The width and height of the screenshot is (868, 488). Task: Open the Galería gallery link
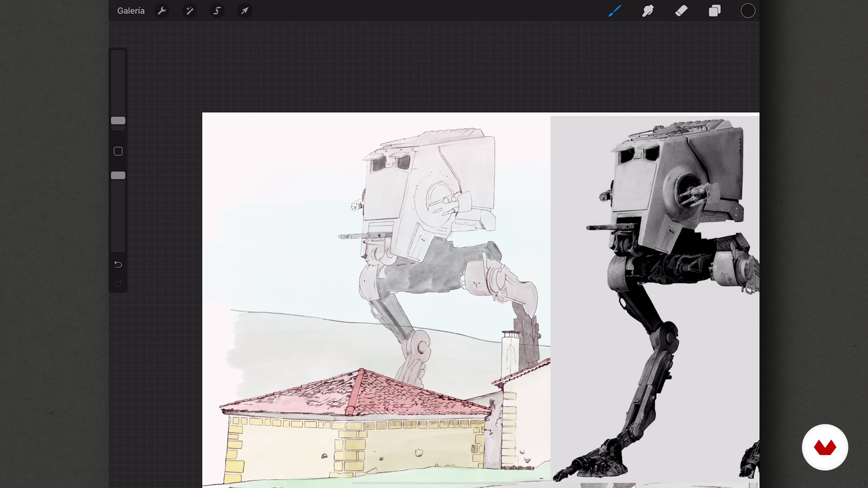coord(131,11)
